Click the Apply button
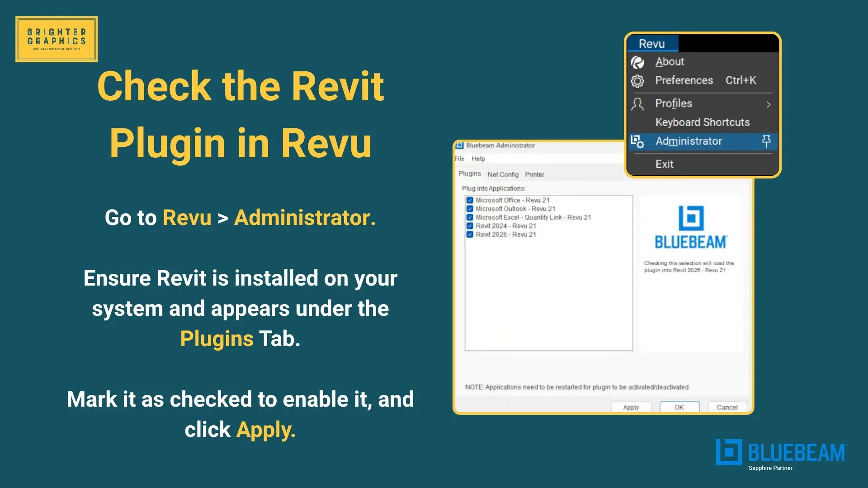868x488 pixels. click(x=631, y=407)
